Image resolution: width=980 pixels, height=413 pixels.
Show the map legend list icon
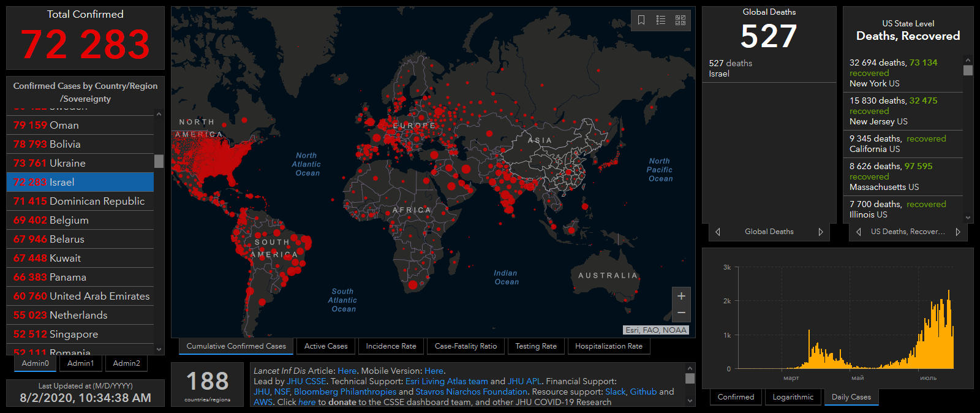(661, 20)
